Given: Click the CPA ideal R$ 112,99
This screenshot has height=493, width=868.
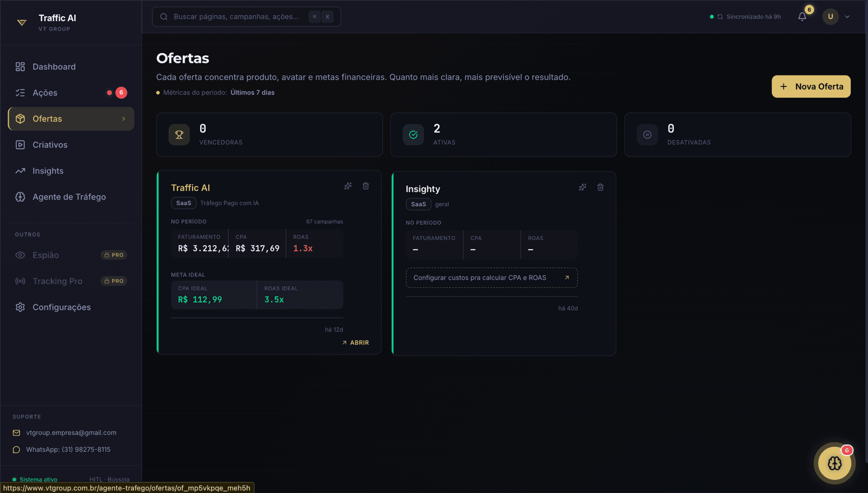Looking at the screenshot, I should coord(200,300).
